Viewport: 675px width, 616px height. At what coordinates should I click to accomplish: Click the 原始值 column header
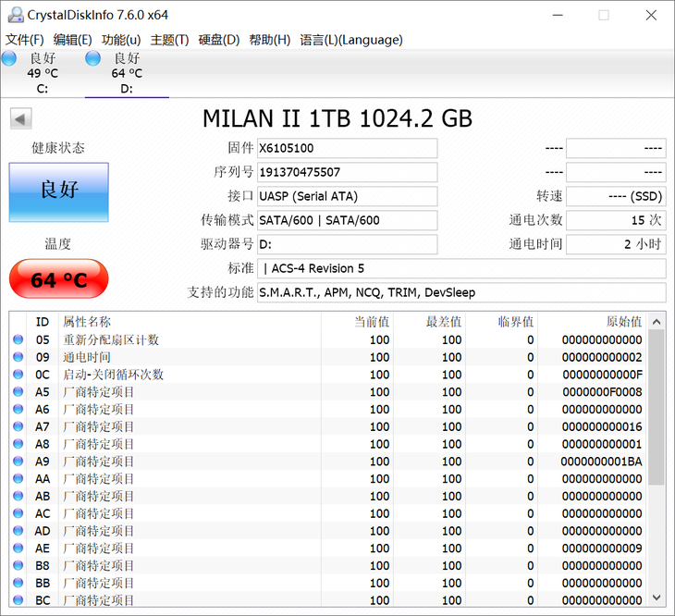coord(592,322)
